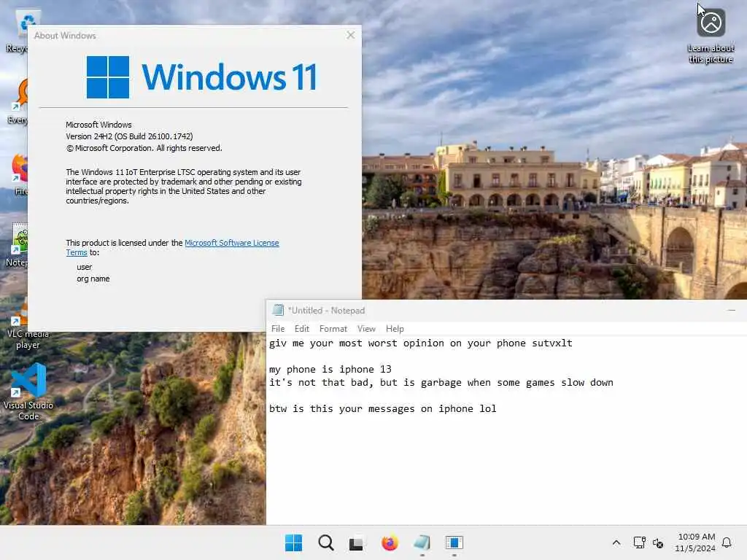Image resolution: width=747 pixels, height=560 pixels.
Task: Open the notifications bell icon
Action: [x=727, y=542]
